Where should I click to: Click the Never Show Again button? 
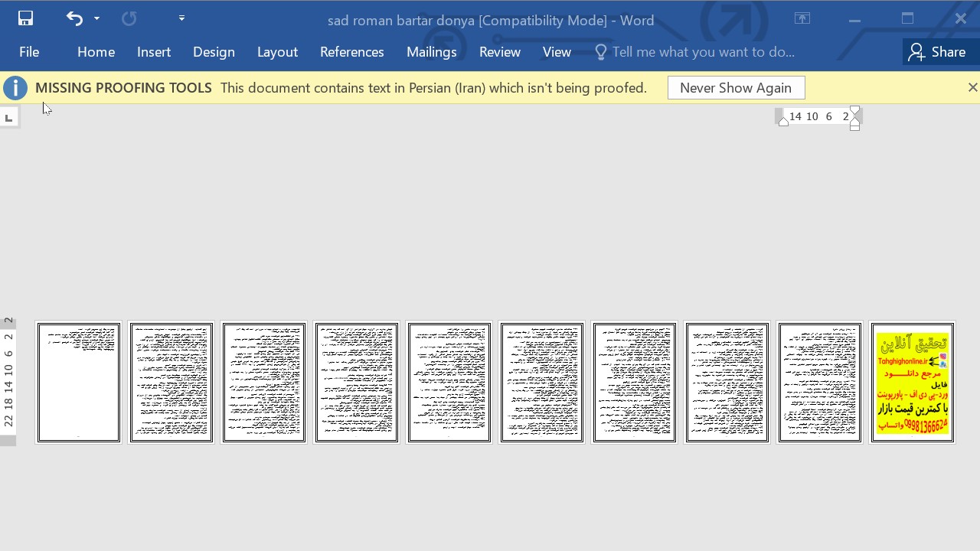736,88
